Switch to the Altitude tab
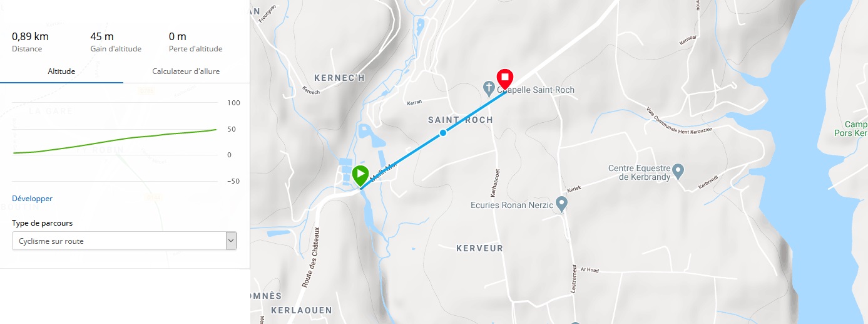 point(61,71)
